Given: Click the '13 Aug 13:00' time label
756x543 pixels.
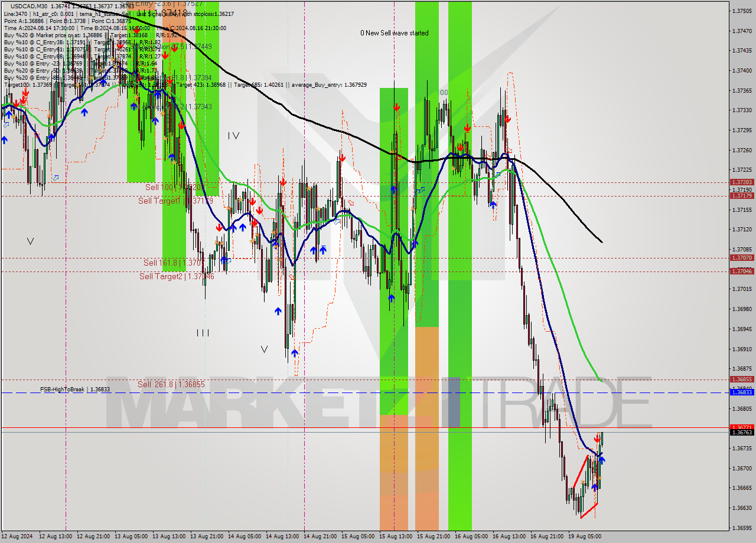Looking at the screenshot, I should (169, 537).
